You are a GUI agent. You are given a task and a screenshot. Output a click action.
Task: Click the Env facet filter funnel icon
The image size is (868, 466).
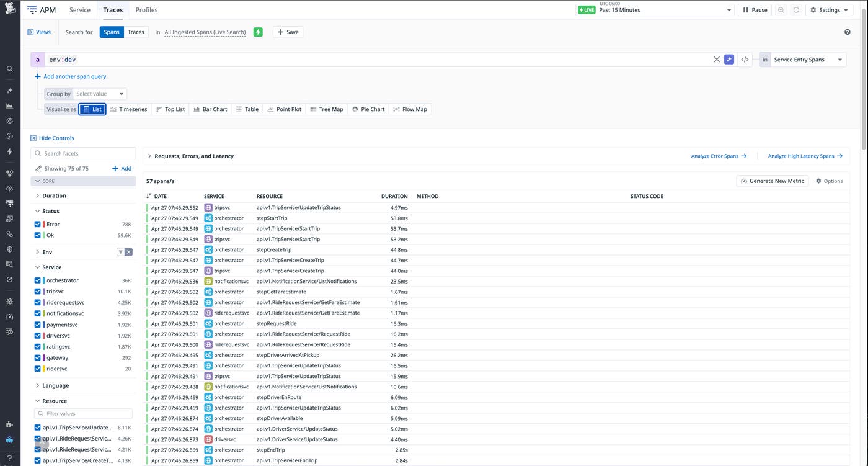click(120, 252)
